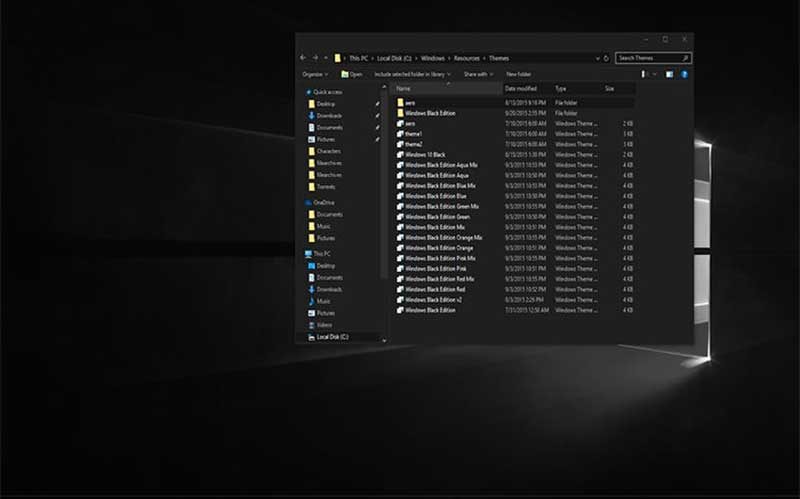Click the This PC computer icon
The height and width of the screenshot is (499, 800).
tap(308, 254)
